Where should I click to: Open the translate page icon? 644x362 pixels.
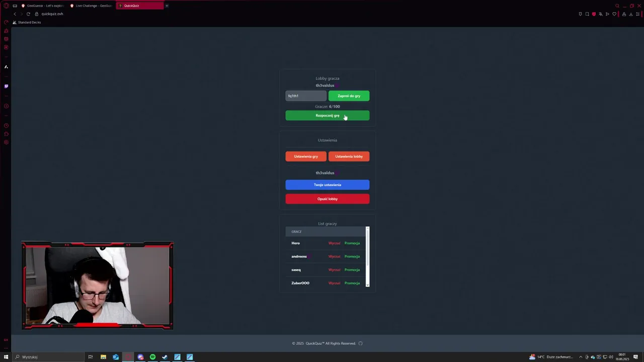(x=600, y=14)
